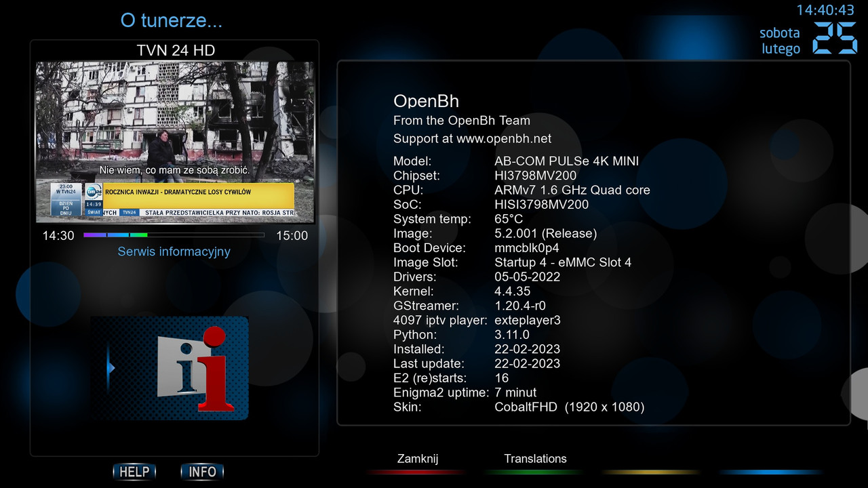
Task: Click CPU value ARMv7 1.6 GHz Quad core
Action: click(572, 190)
